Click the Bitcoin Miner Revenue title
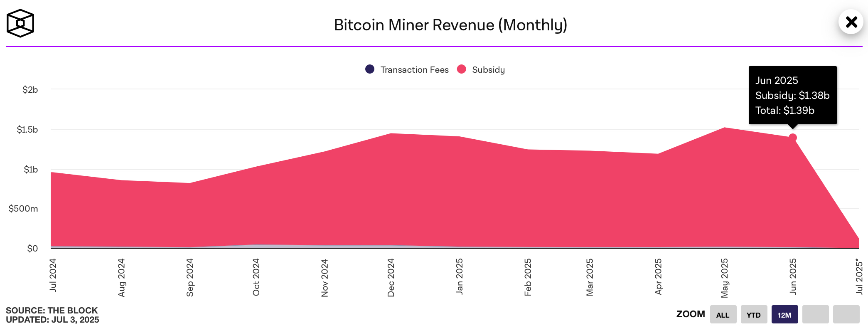The width and height of the screenshot is (868, 333). click(x=450, y=25)
